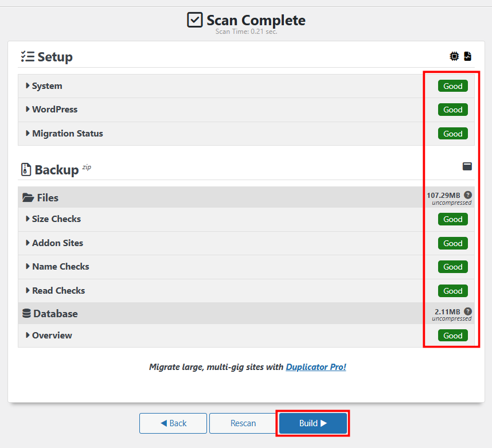
Task: Click the help icon next to 2.11MB
Action: point(468,311)
